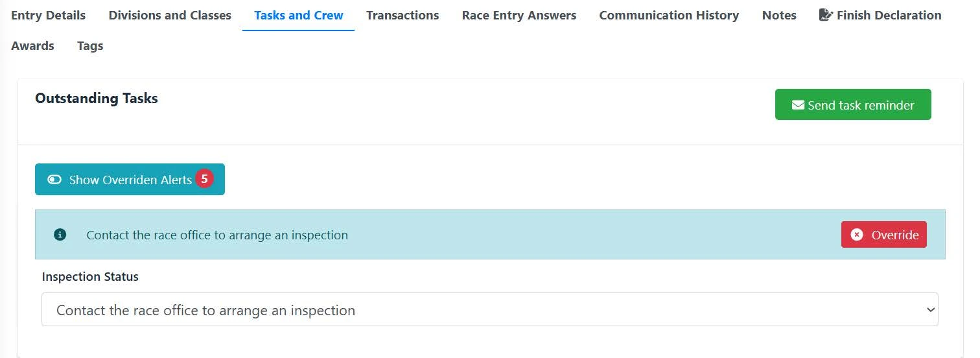
Task: Expand the Inspection Status dropdown arrow
Action: 931,310
